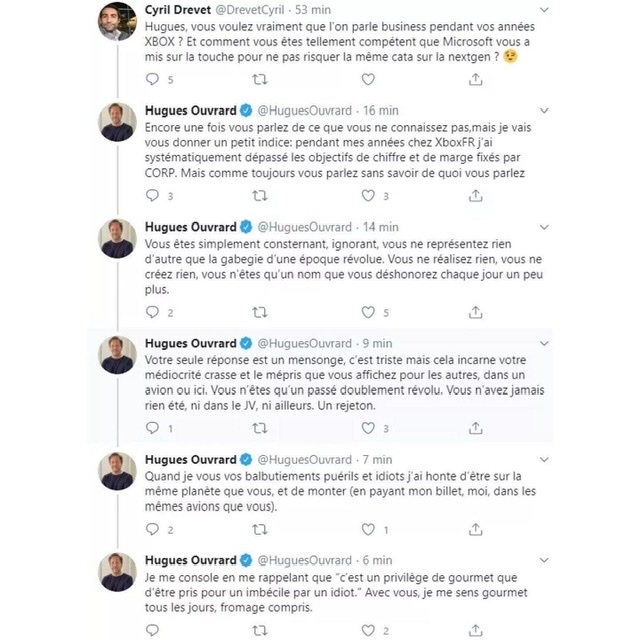The width and height of the screenshot is (640, 640).
Task: Retweet the 14 min tweet by Hugues Ouvrard
Action: [x=261, y=312]
